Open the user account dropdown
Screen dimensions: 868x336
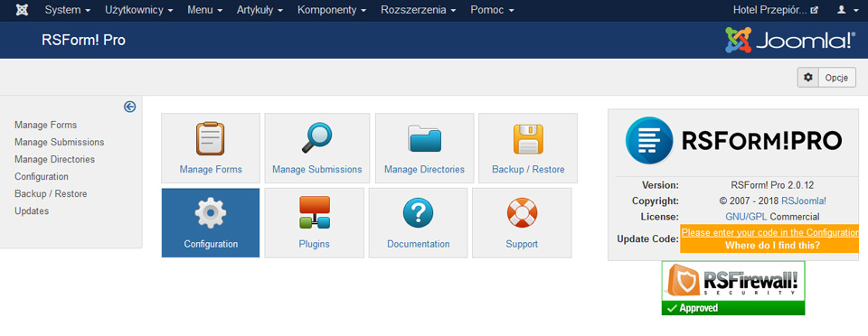(x=847, y=10)
